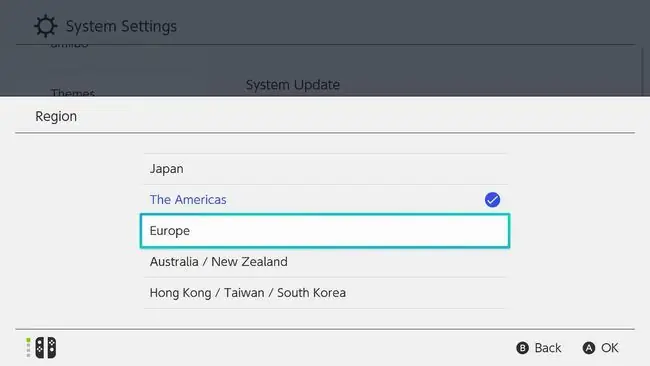650x366 pixels.
Task: Pick Australia / New Zealand region
Action: pos(325,262)
